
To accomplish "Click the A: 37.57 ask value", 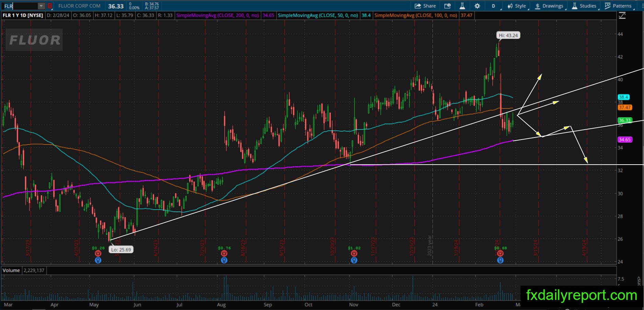I will click(x=152, y=8).
